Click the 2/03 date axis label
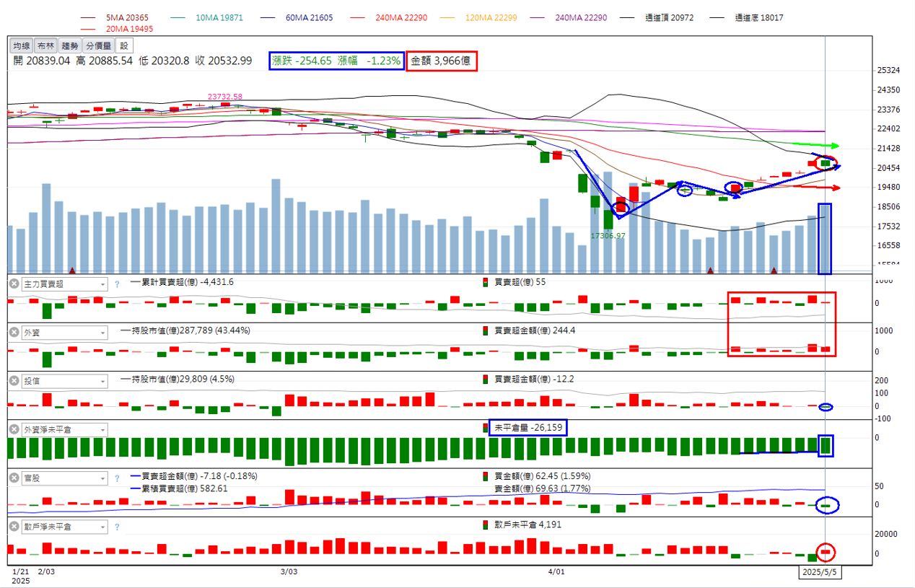The image size is (915, 588). pos(45,571)
